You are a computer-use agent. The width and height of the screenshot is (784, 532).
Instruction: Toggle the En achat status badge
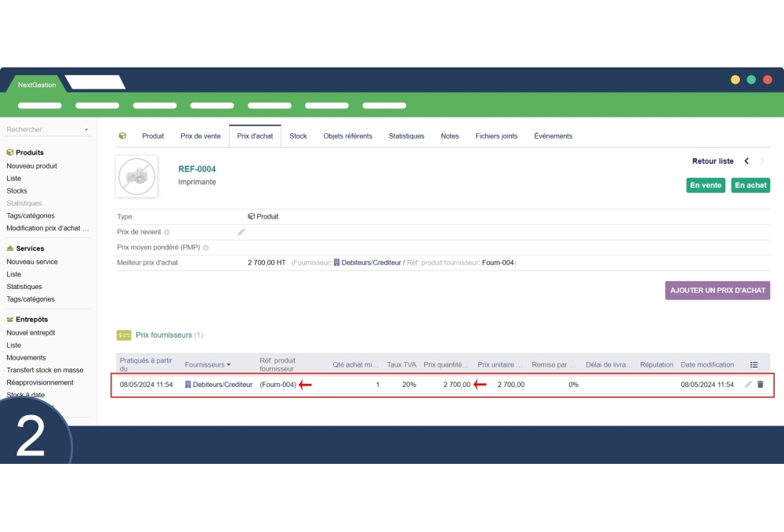750,185
